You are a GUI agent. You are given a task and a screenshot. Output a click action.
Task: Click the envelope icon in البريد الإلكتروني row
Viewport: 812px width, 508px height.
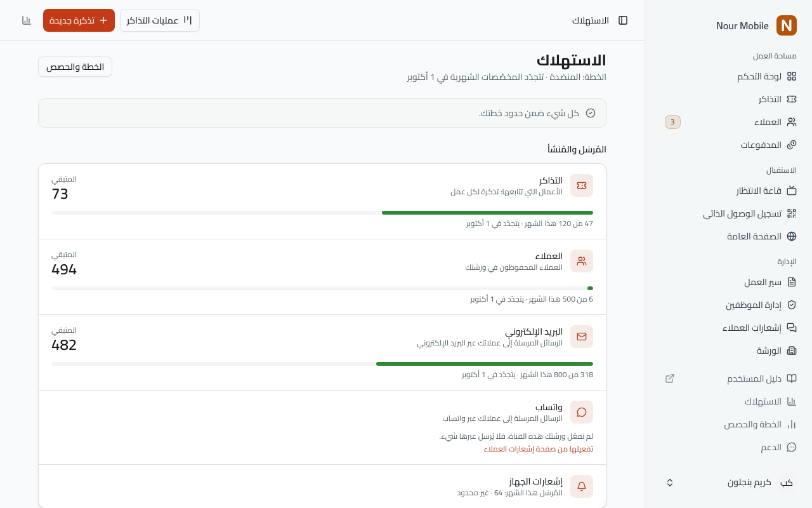[x=582, y=337]
